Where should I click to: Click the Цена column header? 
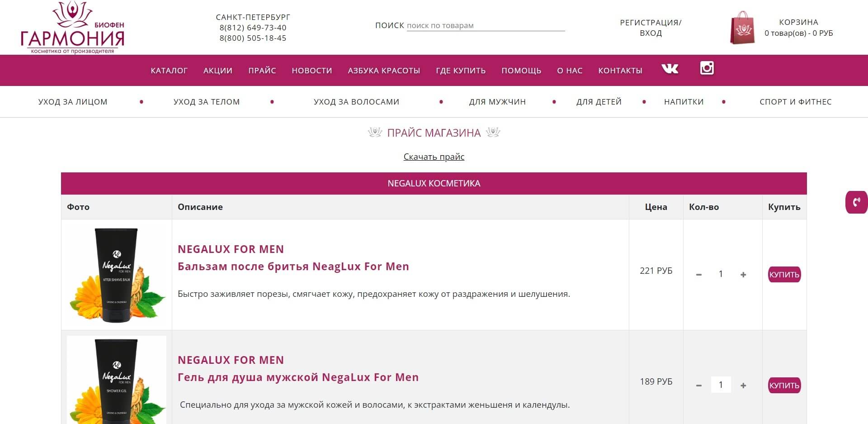[x=656, y=207]
